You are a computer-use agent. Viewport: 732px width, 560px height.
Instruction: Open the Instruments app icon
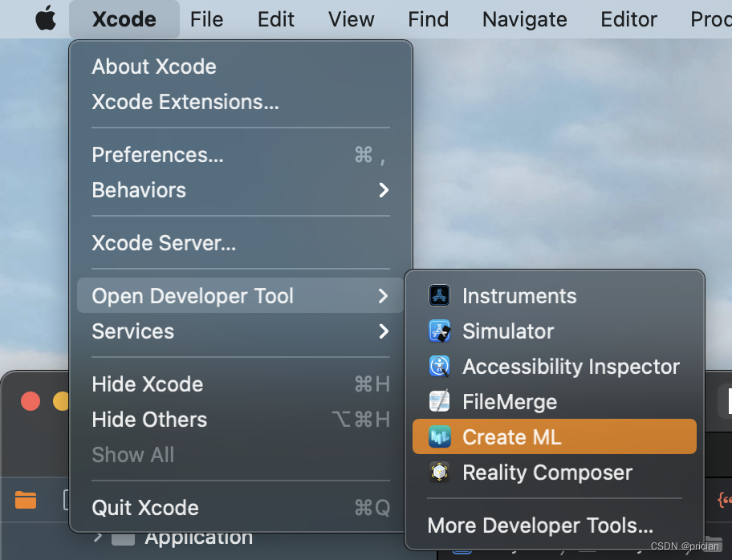tap(439, 295)
